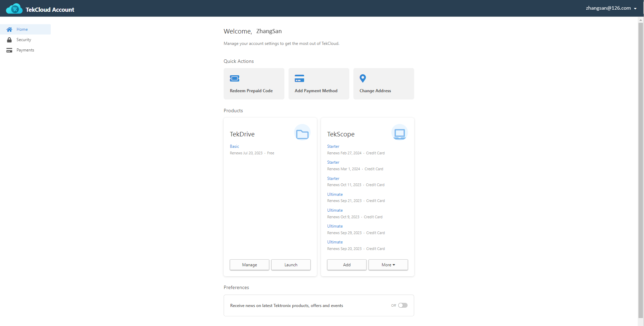The height and width of the screenshot is (326, 644).
Task: Open the Security sidebar menu item
Action: [26, 40]
